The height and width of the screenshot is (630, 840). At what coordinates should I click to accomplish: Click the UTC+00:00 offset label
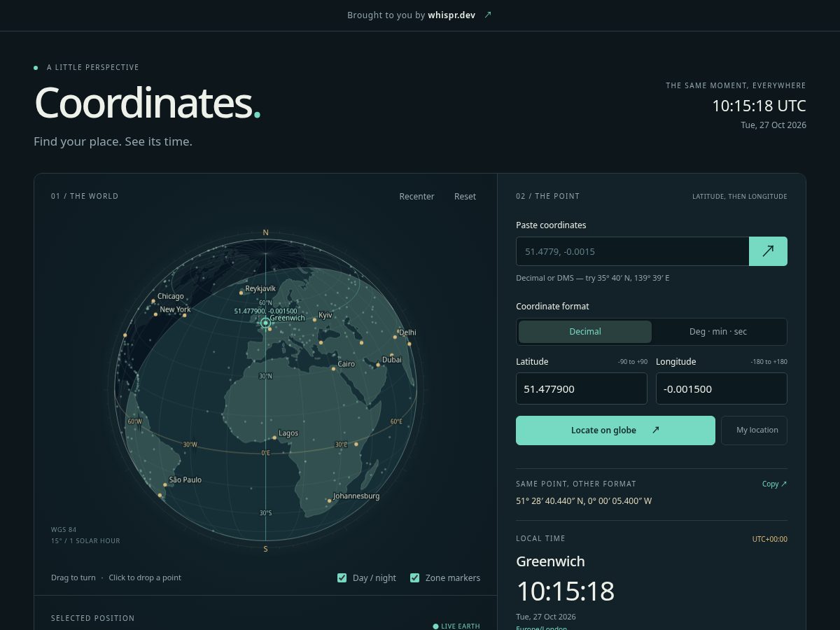[770, 539]
